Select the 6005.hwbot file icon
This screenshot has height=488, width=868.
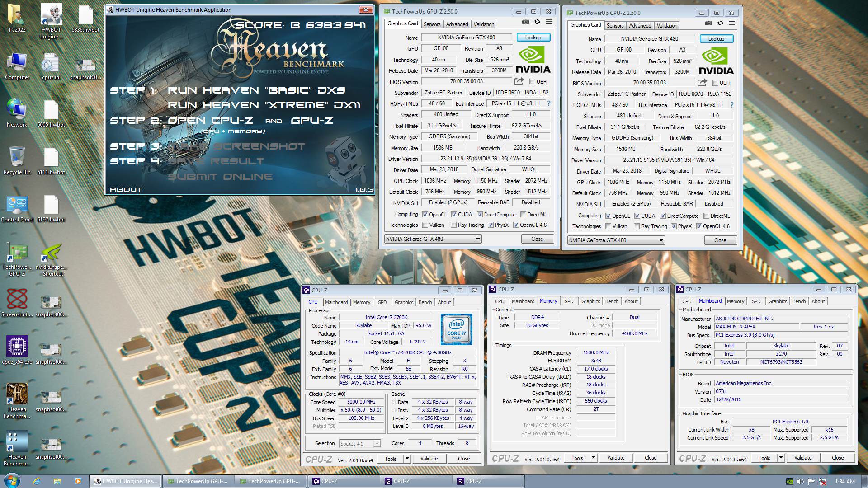click(x=51, y=113)
